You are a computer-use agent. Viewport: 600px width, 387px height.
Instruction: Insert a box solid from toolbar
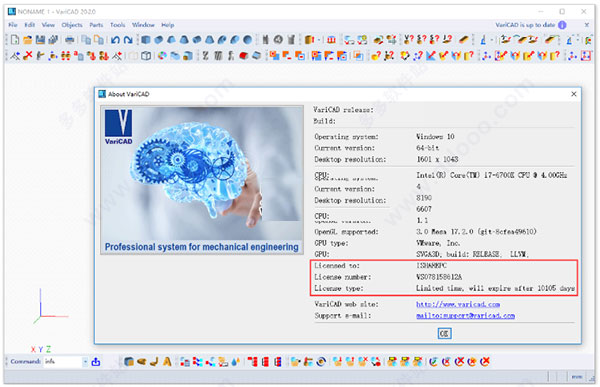click(146, 39)
